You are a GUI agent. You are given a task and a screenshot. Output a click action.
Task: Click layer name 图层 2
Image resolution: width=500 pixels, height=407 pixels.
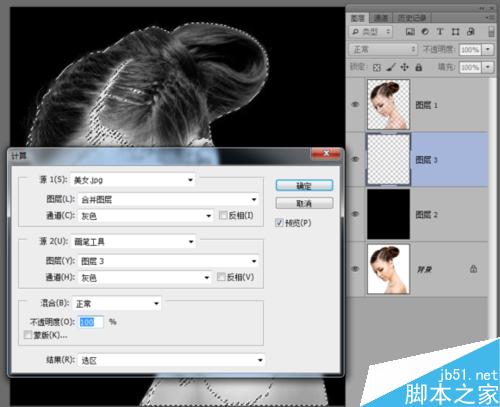426,214
